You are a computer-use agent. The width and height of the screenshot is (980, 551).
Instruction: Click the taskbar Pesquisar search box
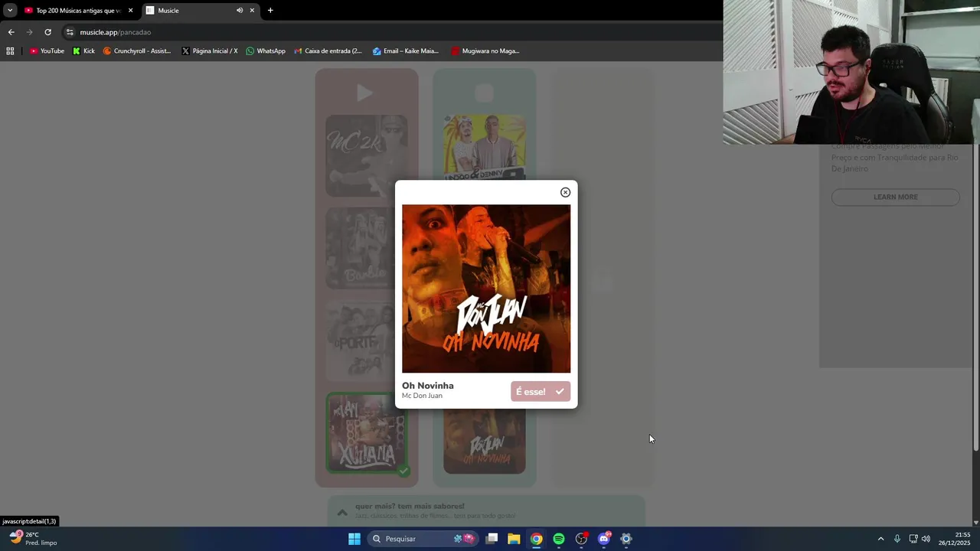tap(422, 539)
